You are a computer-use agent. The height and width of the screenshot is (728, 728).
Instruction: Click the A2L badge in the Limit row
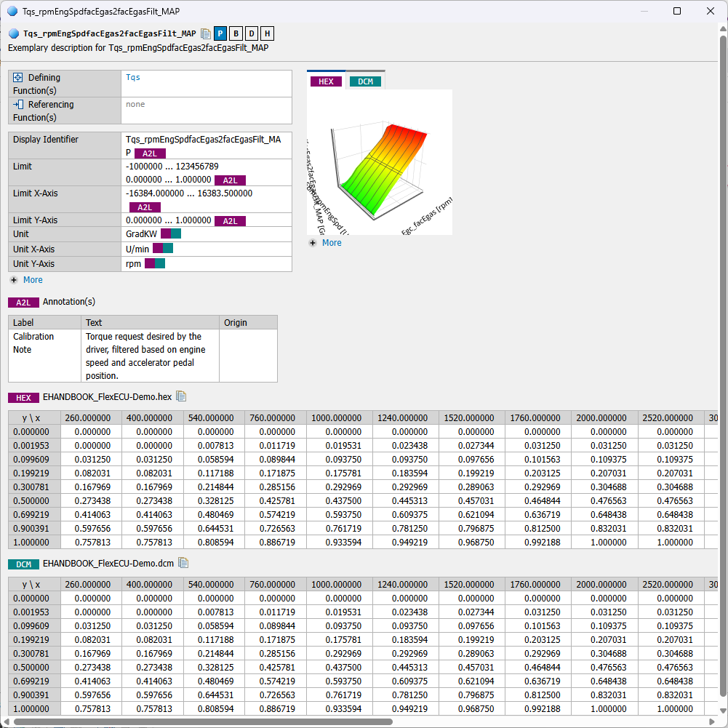(230, 180)
